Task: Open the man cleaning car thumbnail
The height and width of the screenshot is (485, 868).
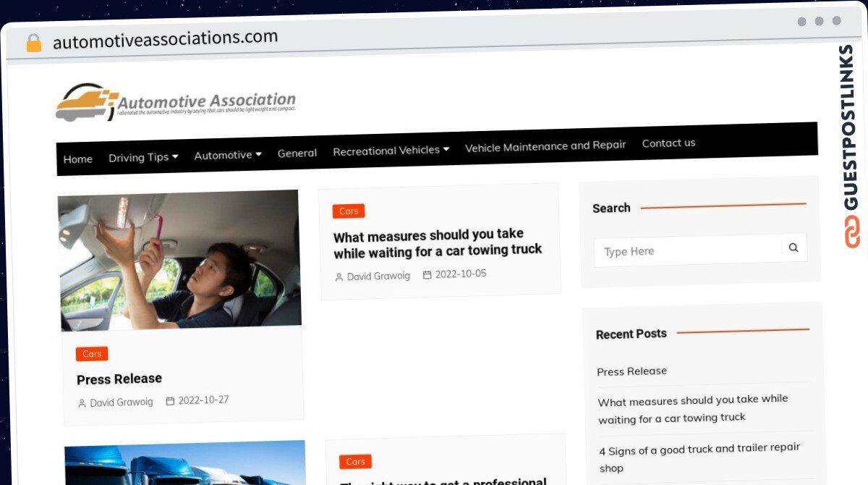Action: [x=180, y=261]
